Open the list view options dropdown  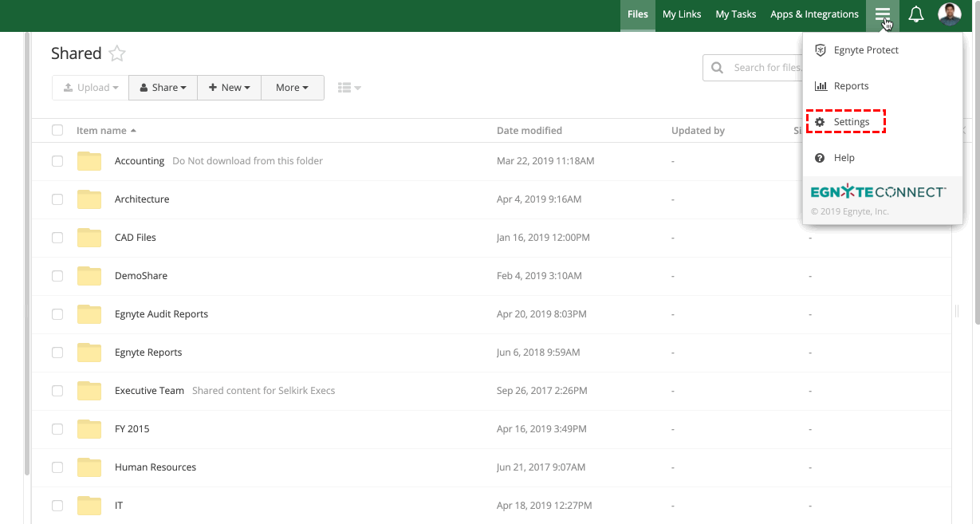click(x=349, y=88)
